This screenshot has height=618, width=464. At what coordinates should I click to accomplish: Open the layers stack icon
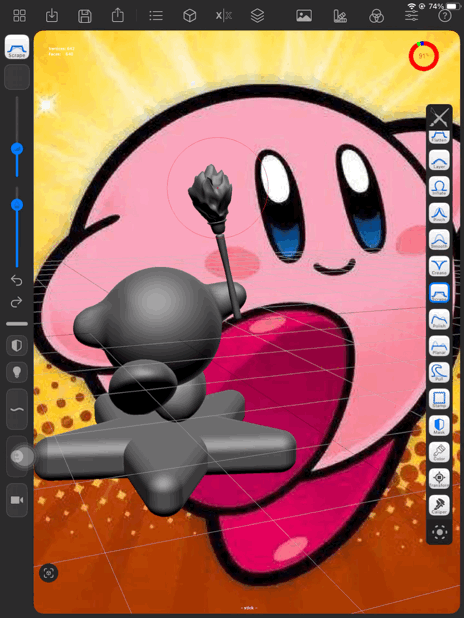point(257,16)
